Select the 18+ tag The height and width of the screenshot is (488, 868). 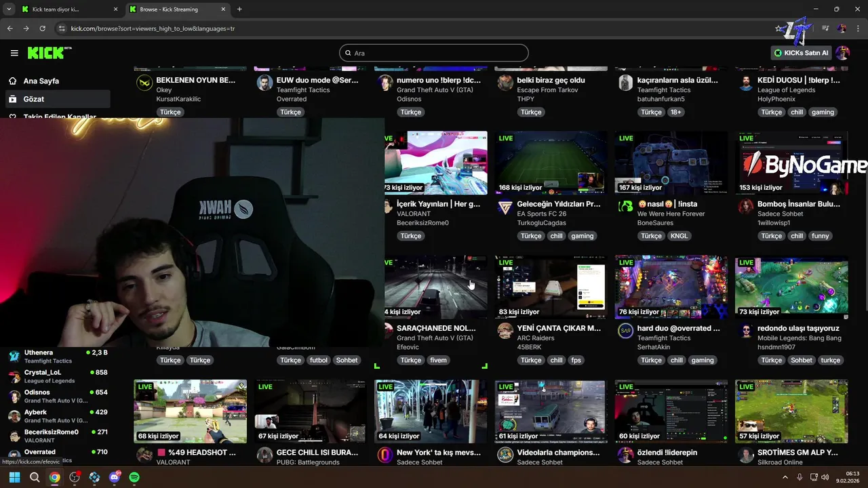click(676, 112)
